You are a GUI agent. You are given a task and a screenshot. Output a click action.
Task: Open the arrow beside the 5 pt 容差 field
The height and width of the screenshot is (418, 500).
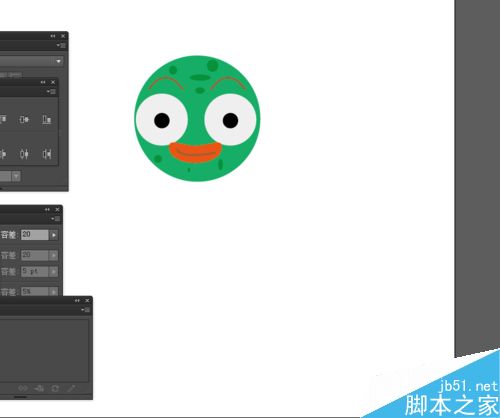point(54,272)
